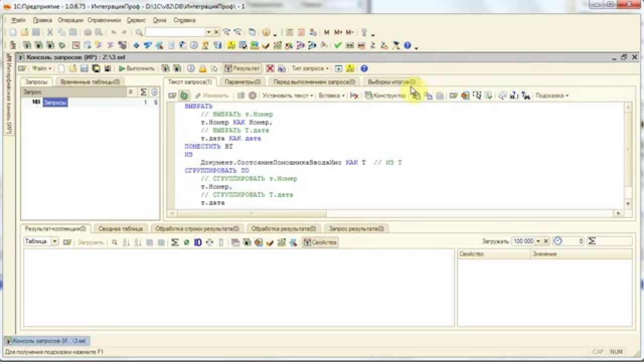Open the Обработка результата(0) tab
The width and height of the screenshot is (644, 362).
point(284,229)
